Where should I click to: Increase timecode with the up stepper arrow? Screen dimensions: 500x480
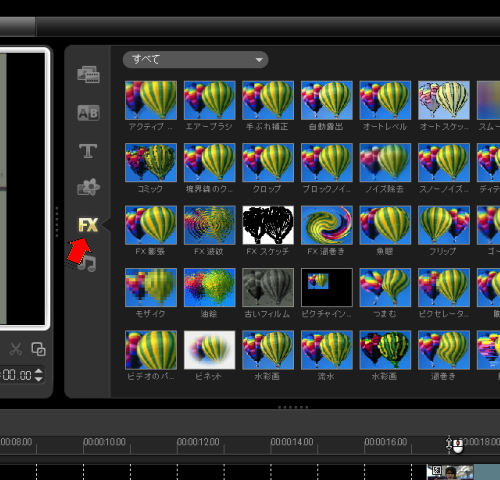[x=39, y=371]
